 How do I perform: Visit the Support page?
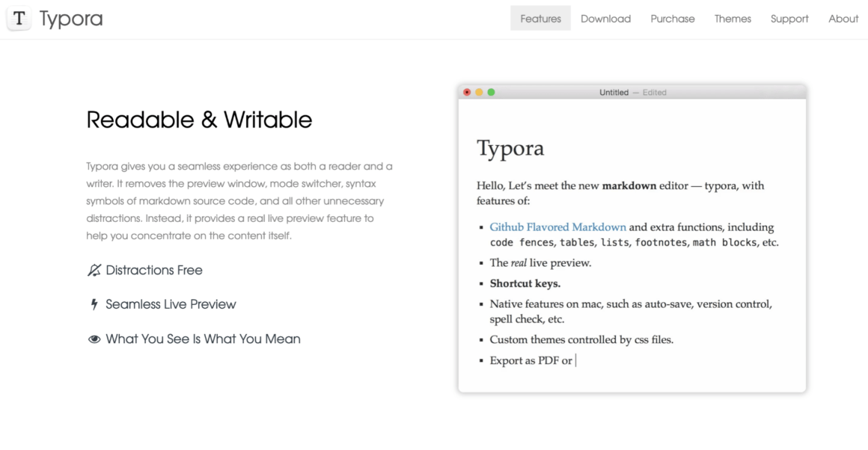click(x=789, y=19)
